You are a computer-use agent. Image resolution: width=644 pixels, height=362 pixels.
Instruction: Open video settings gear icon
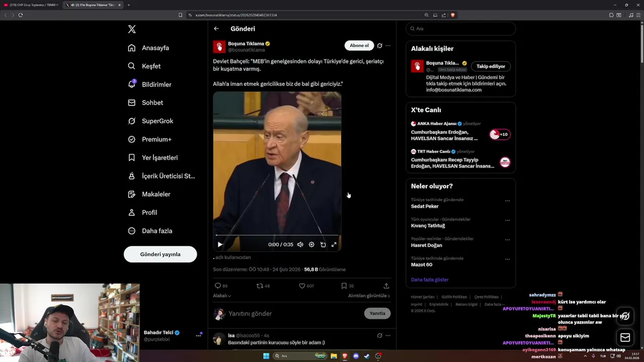pyautogui.click(x=311, y=244)
